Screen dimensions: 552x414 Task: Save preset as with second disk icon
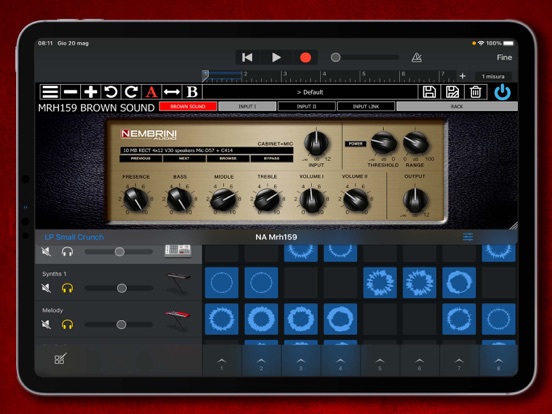pos(452,92)
